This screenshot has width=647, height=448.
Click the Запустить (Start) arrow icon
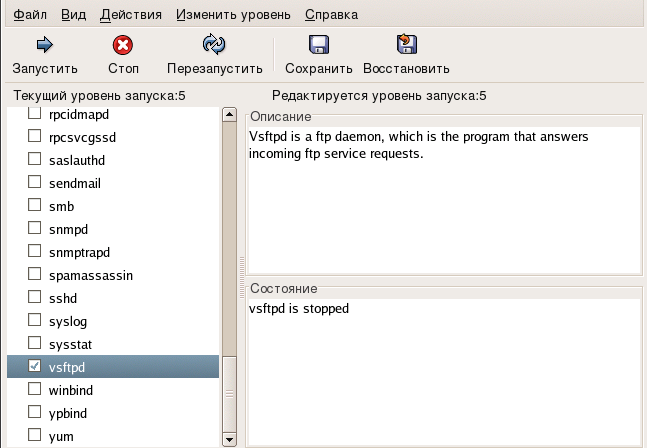(44, 45)
